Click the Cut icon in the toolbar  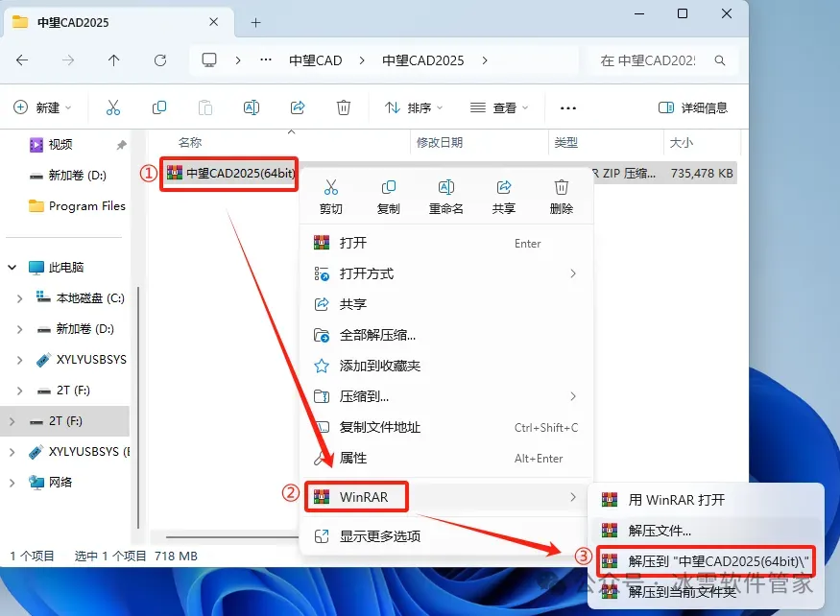pyautogui.click(x=113, y=107)
